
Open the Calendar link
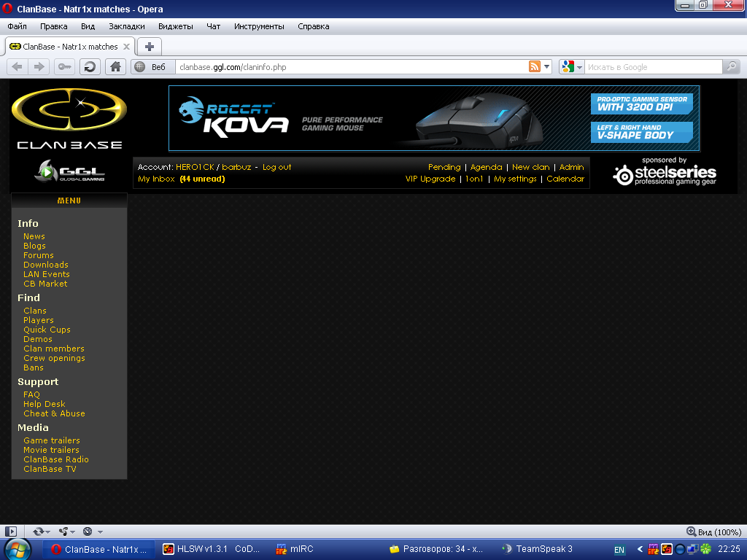(x=565, y=179)
